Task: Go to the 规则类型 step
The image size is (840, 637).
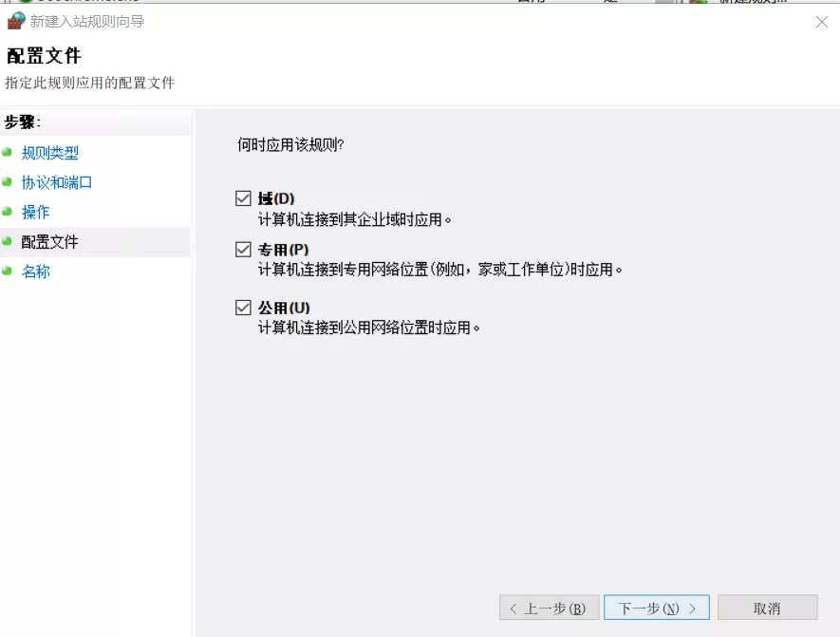Action: tap(50, 153)
